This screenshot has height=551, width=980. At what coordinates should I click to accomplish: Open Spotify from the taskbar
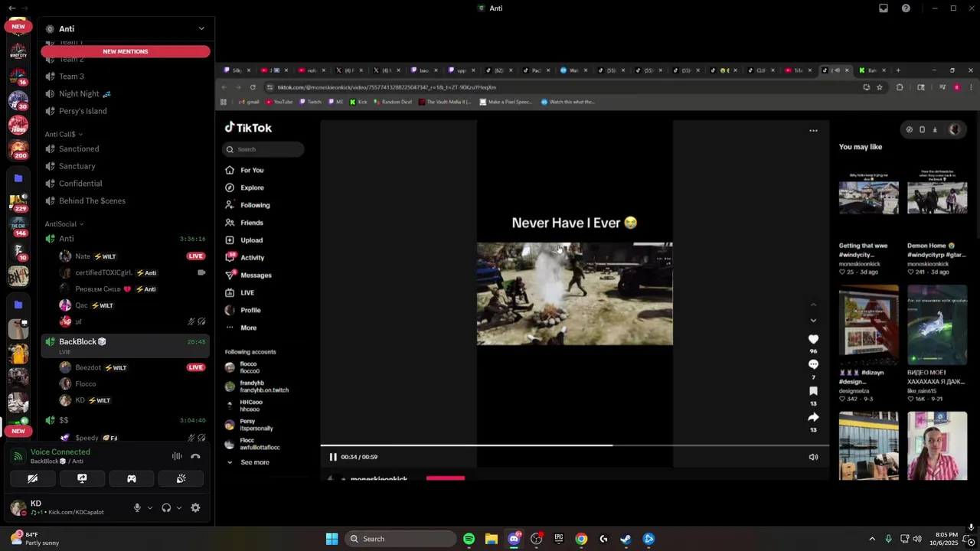(x=469, y=539)
